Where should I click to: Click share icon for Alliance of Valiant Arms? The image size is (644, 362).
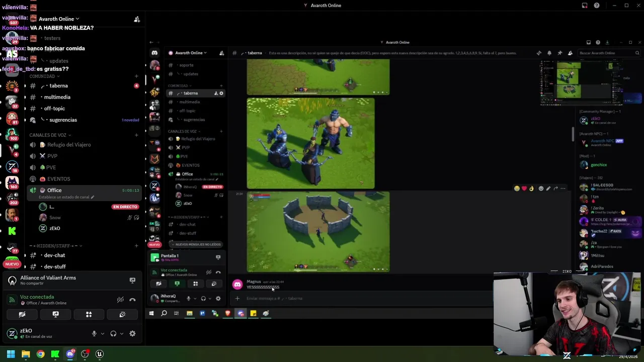click(x=132, y=281)
